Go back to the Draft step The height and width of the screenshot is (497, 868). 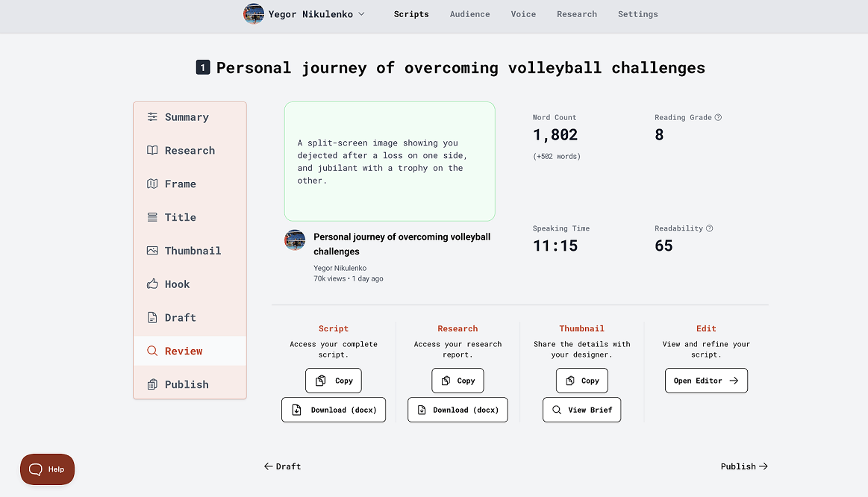(282, 466)
